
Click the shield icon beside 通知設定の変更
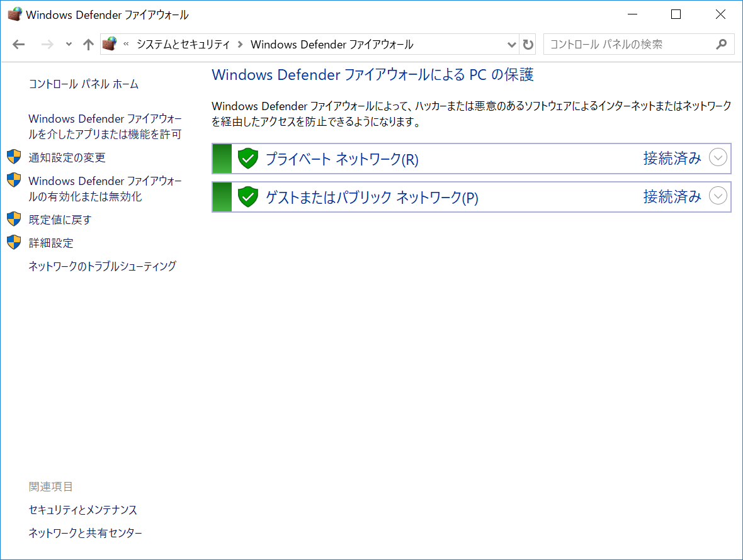14,157
